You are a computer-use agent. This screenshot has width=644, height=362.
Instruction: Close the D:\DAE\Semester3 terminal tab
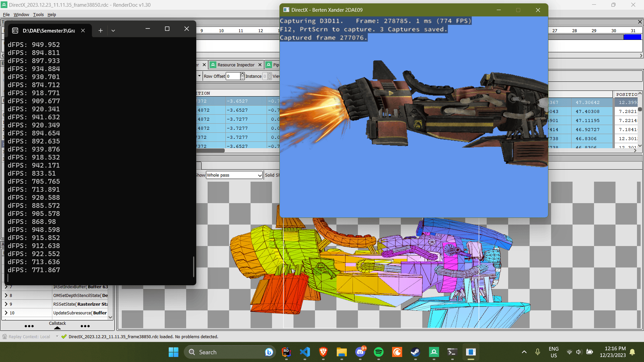[83, 31]
